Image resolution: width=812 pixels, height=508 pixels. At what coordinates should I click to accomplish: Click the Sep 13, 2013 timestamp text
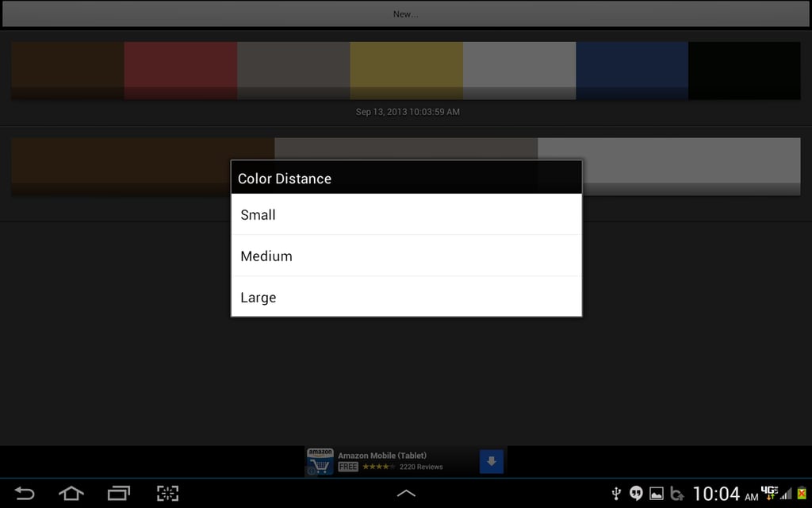tap(408, 112)
